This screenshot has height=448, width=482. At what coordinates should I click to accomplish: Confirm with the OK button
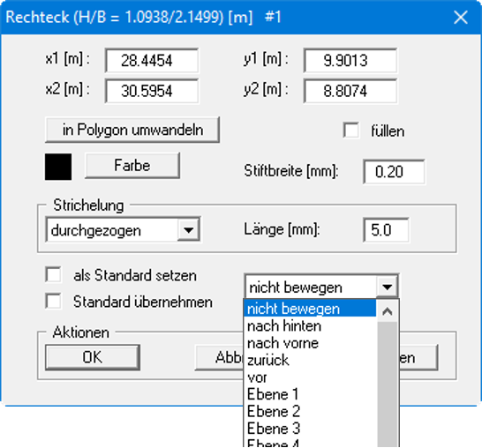(93, 357)
